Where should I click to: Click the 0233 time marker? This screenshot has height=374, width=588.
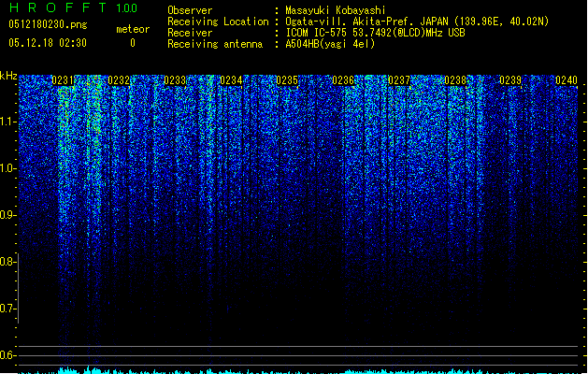[175, 80]
